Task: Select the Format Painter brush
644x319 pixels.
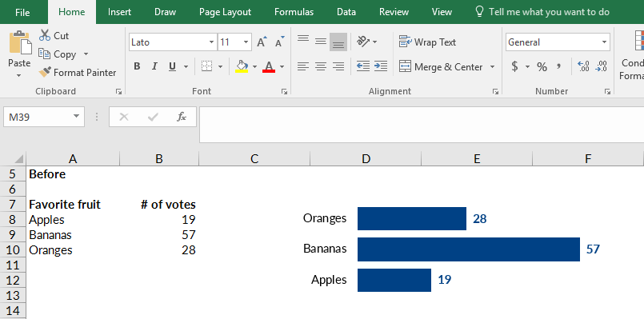Action: point(44,73)
